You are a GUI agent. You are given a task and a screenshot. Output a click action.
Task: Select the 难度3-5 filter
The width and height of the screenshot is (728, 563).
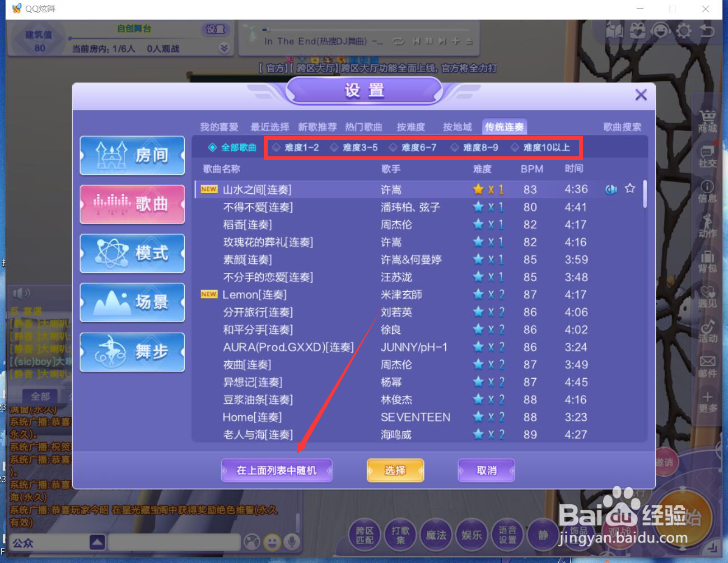pyautogui.click(x=353, y=147)
